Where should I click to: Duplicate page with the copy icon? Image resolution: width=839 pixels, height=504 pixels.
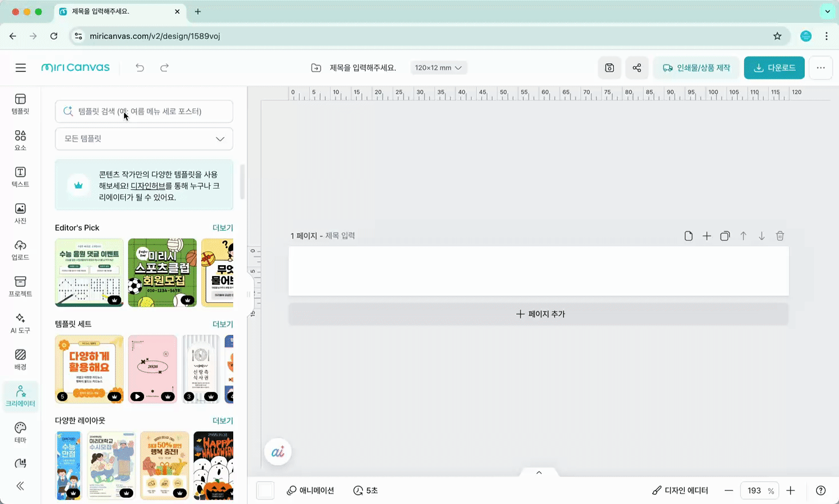coord(725,236)
